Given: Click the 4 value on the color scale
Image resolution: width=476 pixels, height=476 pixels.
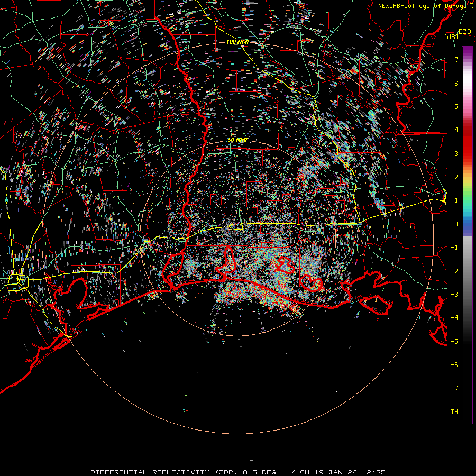Looking at the screenshot, I should [456, 130].
